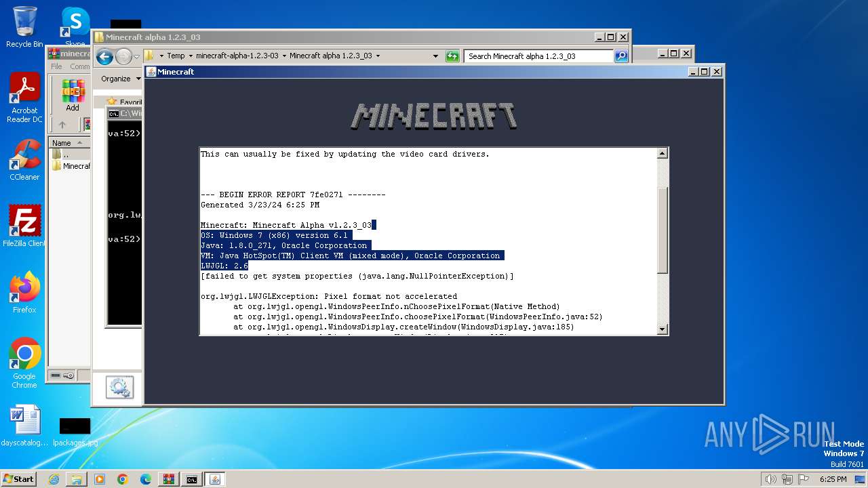Click the WinRAR up-one-level arrow
868x488 pixels.
(62, 125)
